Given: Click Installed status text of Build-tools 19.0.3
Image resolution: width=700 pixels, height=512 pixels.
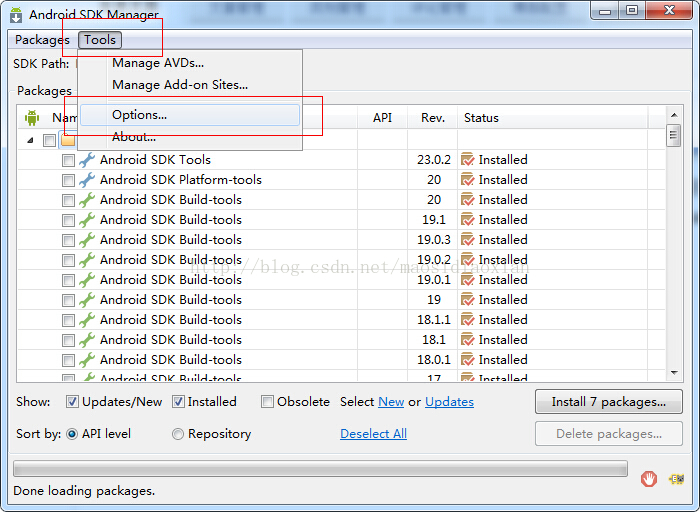Looking at the screenshot, I should (503, 240).
